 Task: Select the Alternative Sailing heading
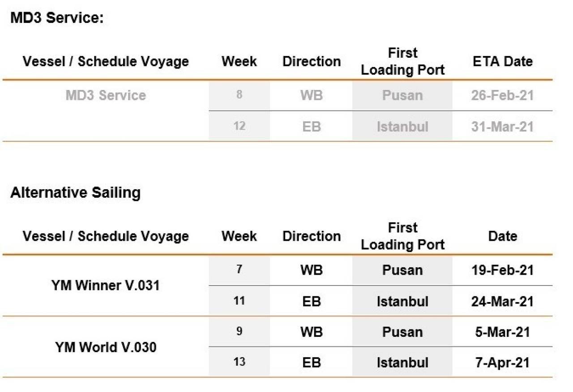click(75, 193)
